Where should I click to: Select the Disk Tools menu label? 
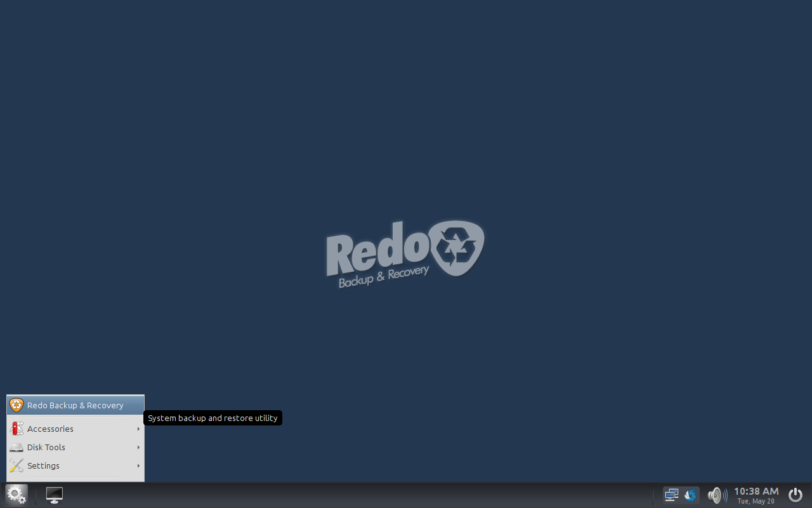click(46, 447)
